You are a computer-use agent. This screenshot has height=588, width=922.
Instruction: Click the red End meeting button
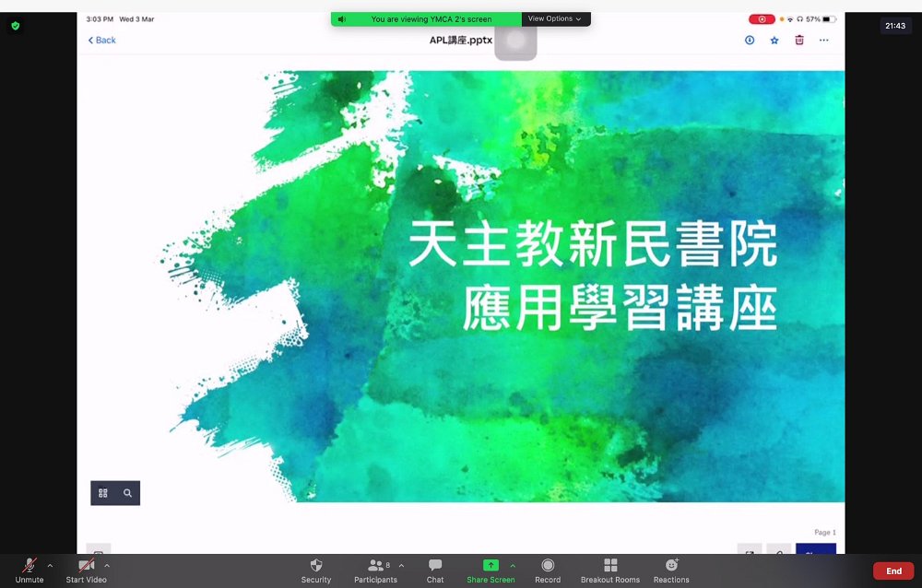click(893, 570)
